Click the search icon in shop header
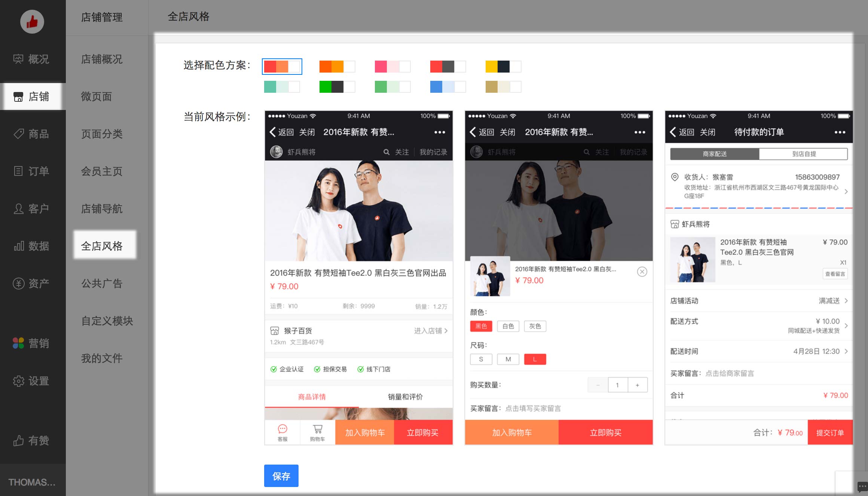This screenshot has height=496, width=868. coord(386,152)
